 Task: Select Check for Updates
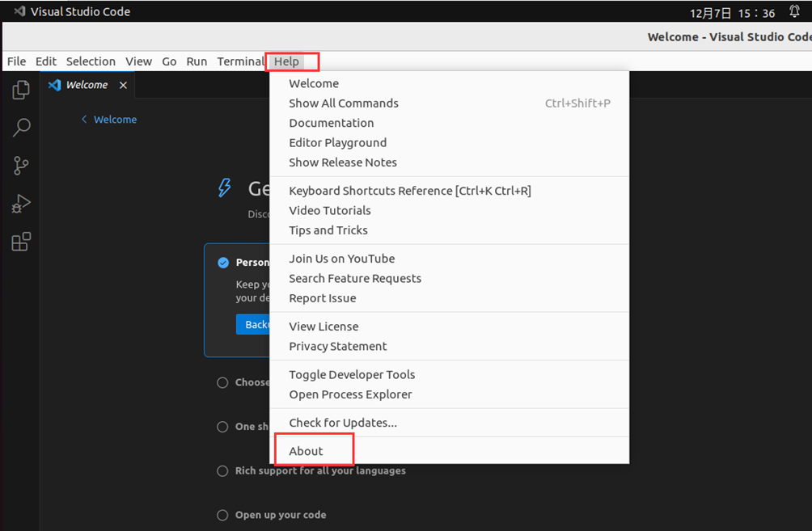tap(450, 423)
